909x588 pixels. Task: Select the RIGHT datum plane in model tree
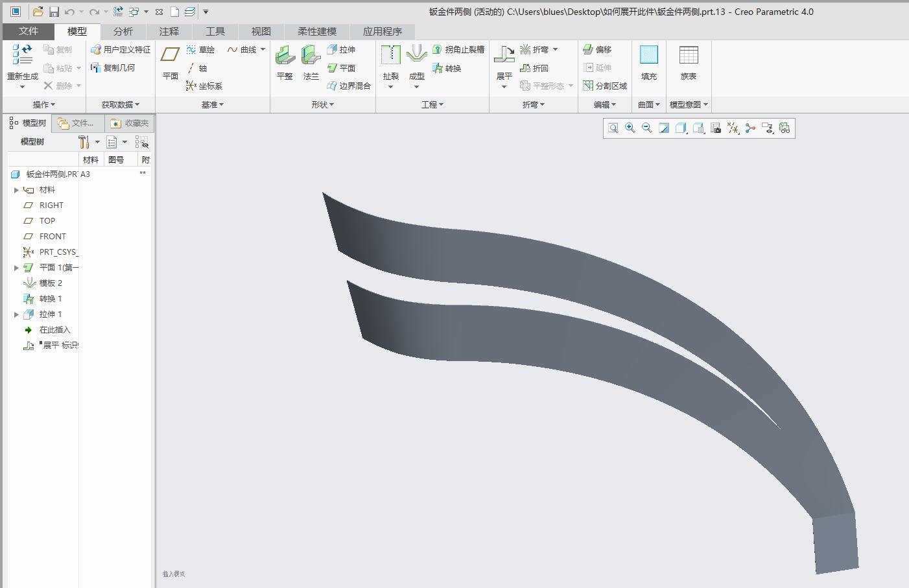51,206
